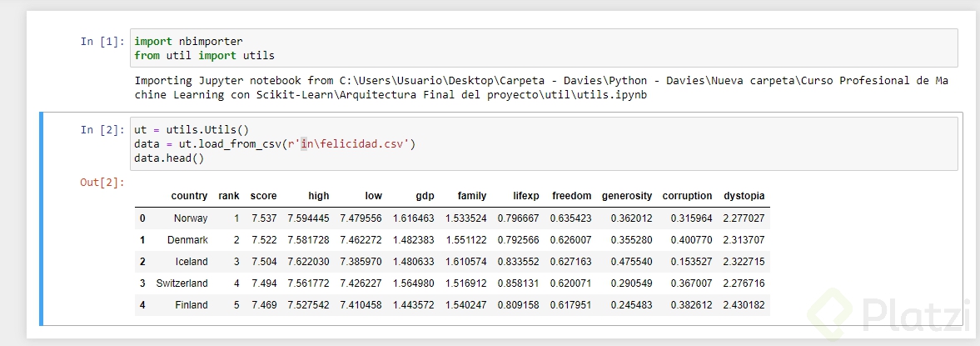Click the 'generosity' column header

626,196
